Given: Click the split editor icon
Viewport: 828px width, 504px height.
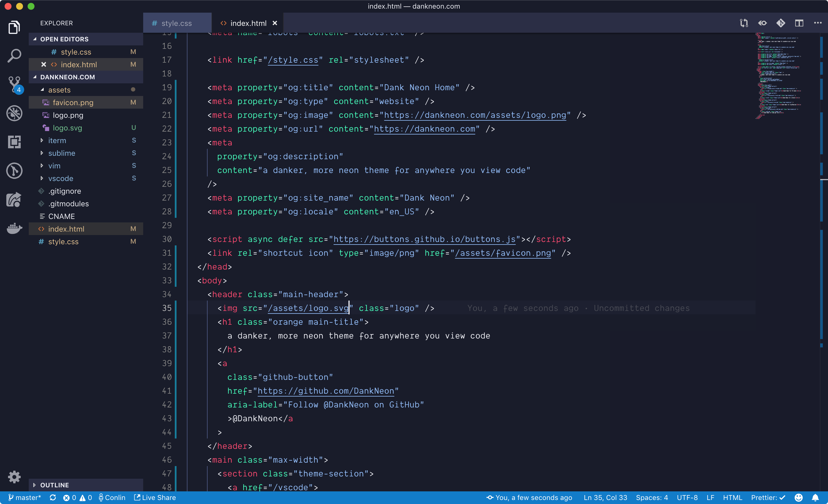Looking at the screenshot, I should (799, 23).
